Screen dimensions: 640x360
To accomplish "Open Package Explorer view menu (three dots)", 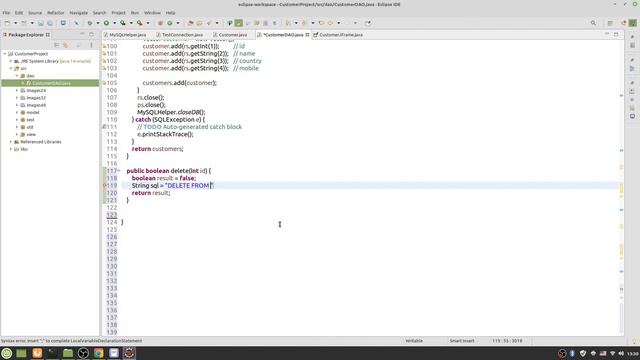I will [x=91, y=45].
